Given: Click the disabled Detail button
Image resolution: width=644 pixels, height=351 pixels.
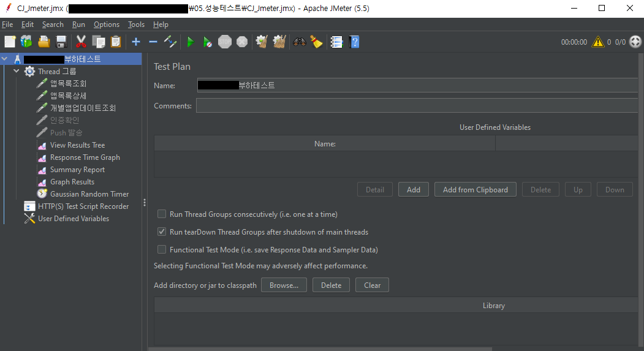Looking at the screenshot, I should click(x=375, y=190).
